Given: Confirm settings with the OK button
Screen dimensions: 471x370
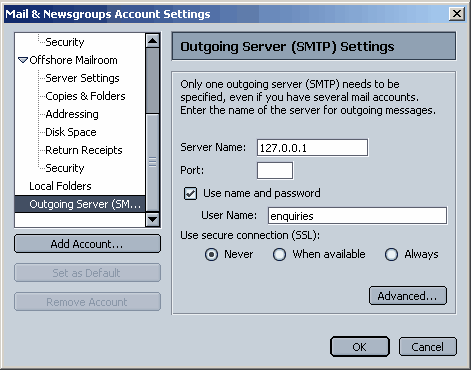Looking at the screenshot, I should [x=360, y=347].
